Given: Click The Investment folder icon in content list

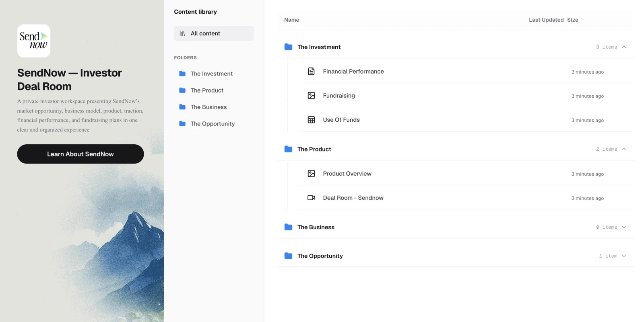Looking at the screenshot, I should coord(288,47).
